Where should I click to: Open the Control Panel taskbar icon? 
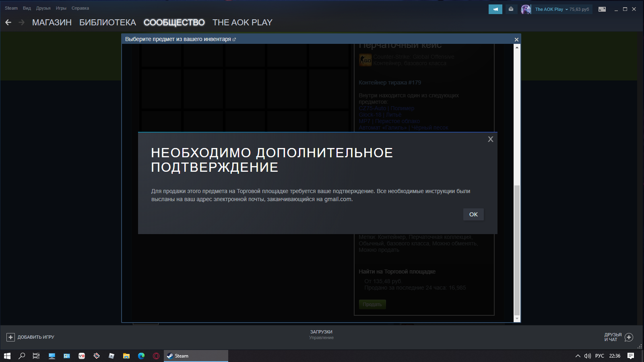67,356
